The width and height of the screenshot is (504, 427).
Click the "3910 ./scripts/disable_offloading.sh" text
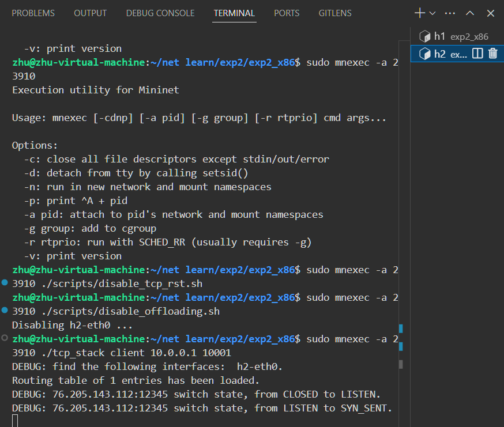click(x=116, y=311)
